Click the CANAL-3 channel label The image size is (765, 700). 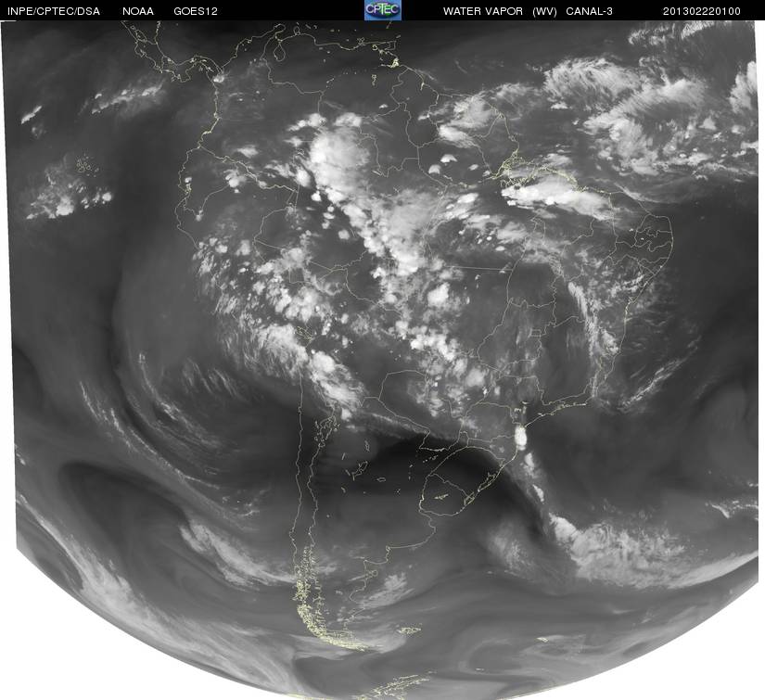click(589, 11)
